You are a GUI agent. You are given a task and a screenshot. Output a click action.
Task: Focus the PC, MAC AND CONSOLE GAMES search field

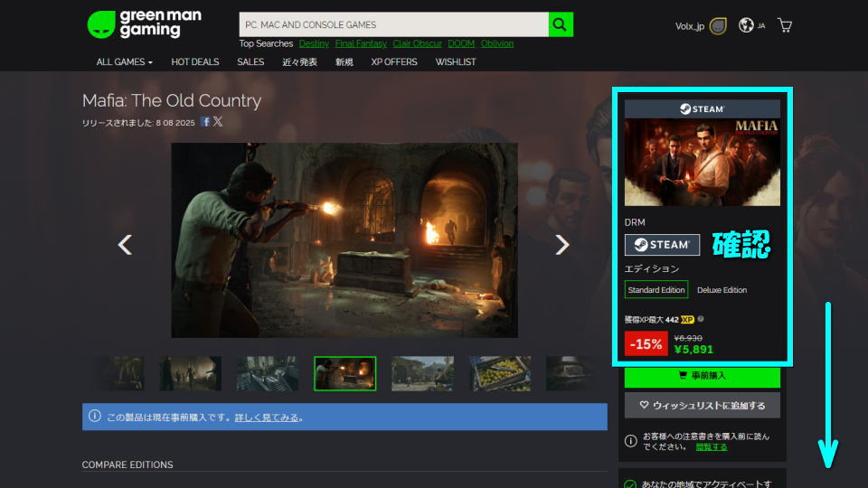click(x=393, y=24)
